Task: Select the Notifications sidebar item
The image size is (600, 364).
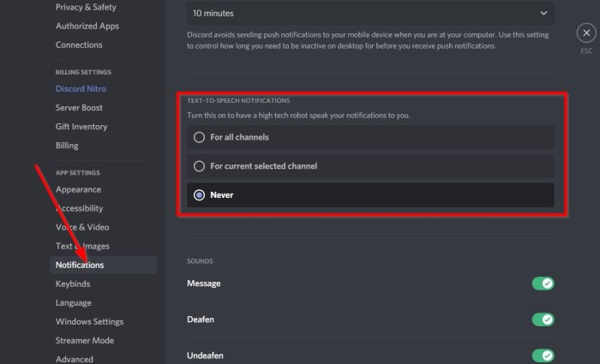Action: 80,265
